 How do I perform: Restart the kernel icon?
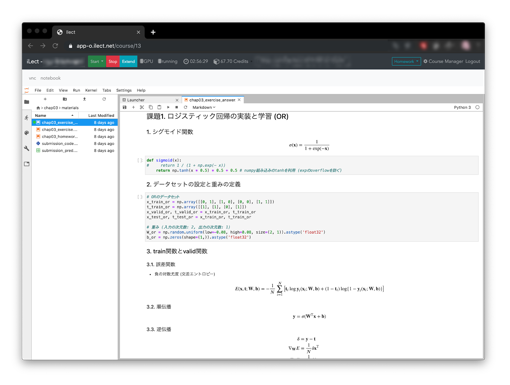(x=185, y=107)
